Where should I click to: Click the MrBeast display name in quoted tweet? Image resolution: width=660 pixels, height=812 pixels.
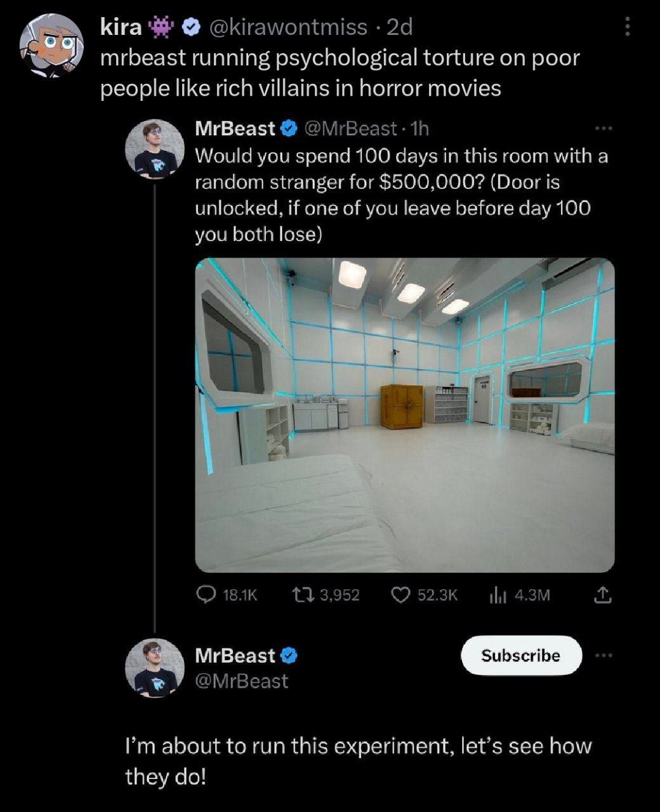235,129
